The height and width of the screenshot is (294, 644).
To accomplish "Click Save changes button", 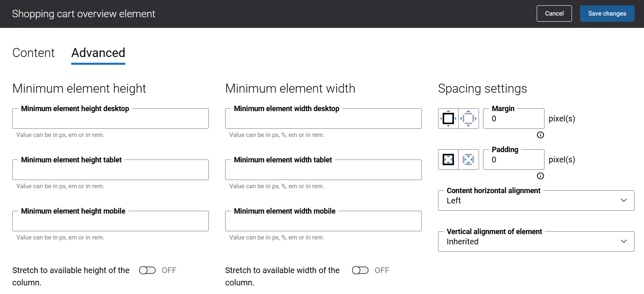I will click(607, 14).
